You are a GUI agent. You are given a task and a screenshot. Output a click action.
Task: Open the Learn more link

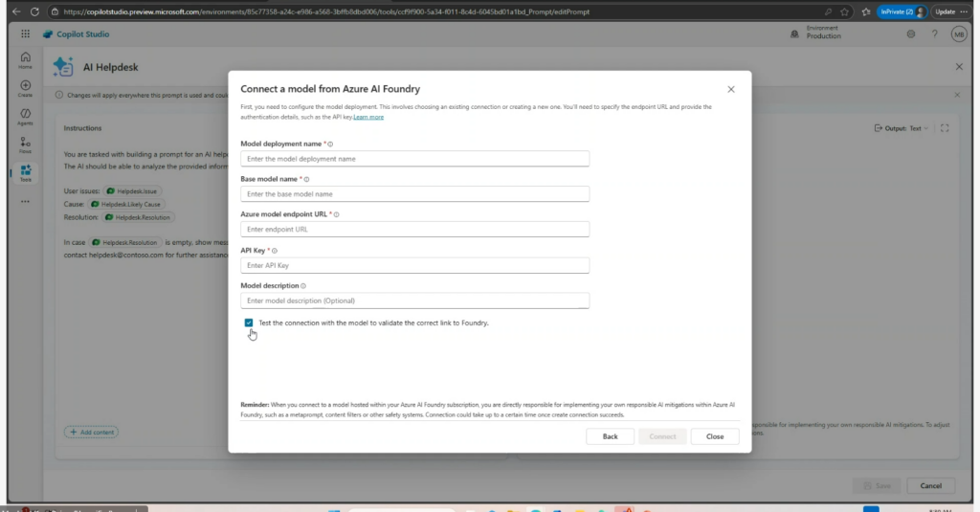(x=368, y=117)
